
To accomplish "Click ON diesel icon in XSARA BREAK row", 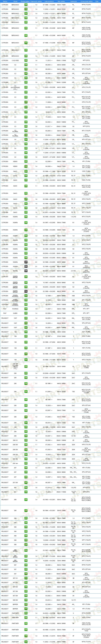I will (x=26, y=291).
